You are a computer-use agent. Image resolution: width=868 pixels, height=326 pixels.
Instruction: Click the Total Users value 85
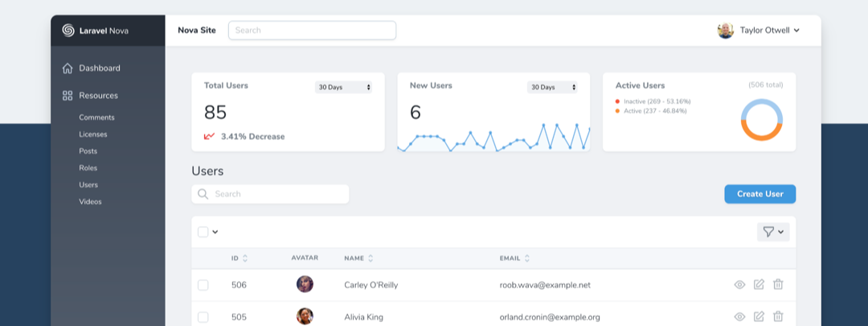215,113
